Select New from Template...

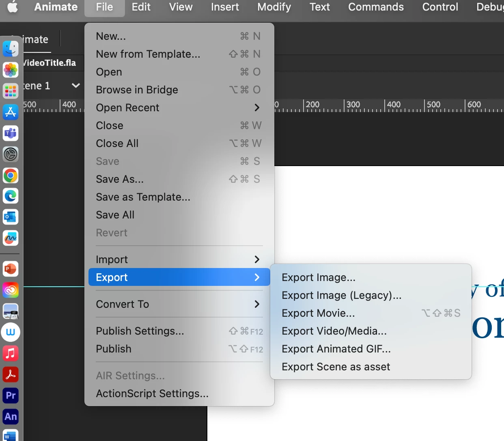pos(179,54)
